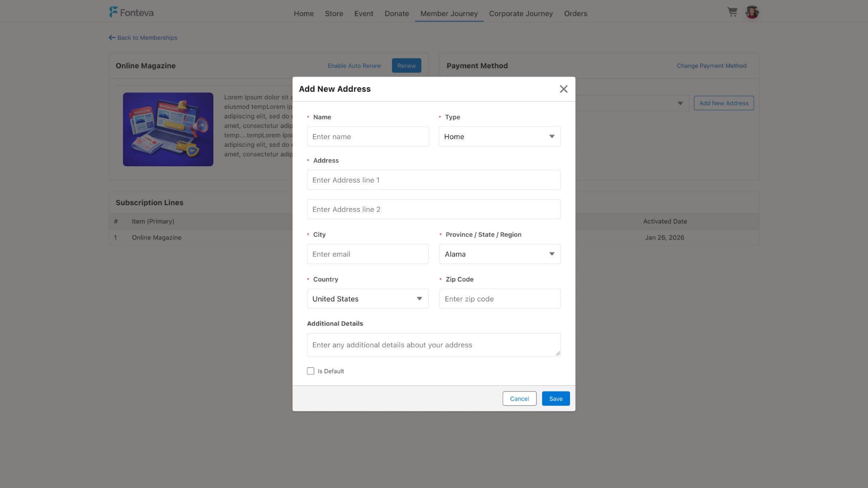The height and width of the screenshot is (488, 868).
Task: Click the 'Activated Date' column header
Action: click(665, 221)
